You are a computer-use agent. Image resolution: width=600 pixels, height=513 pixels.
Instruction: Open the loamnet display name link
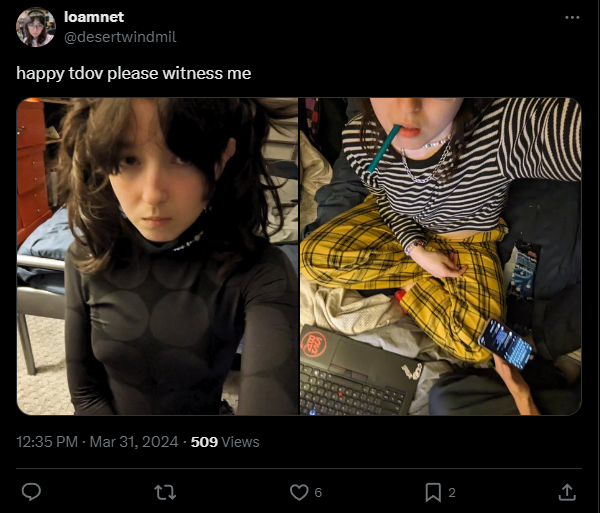(94, 17)
